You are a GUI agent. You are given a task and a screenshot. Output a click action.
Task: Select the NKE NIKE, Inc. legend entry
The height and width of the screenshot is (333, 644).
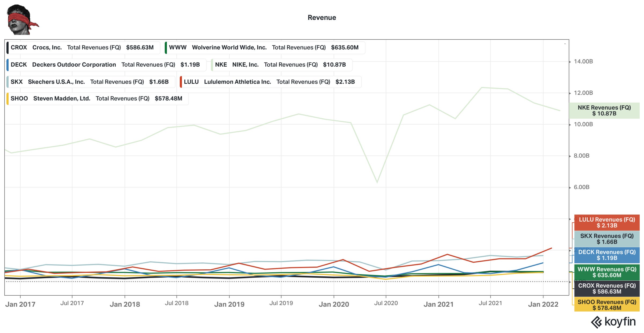tap(281, 65)
